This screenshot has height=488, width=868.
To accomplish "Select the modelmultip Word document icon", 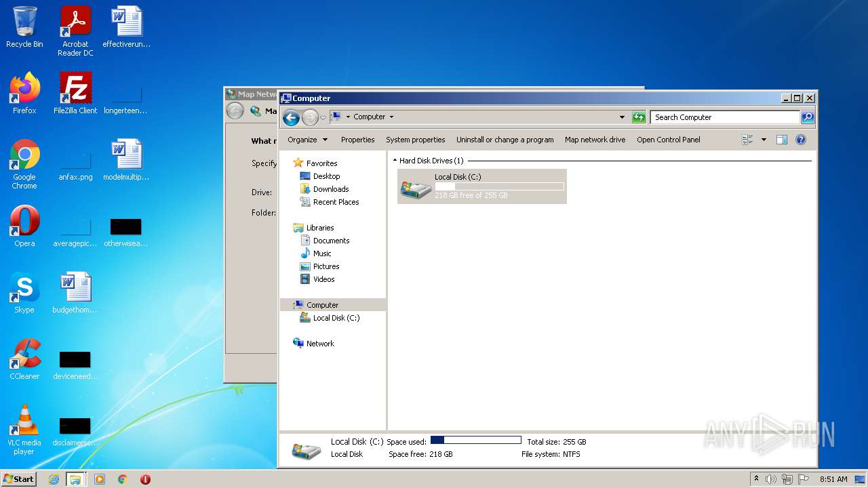I will (126, 161).
